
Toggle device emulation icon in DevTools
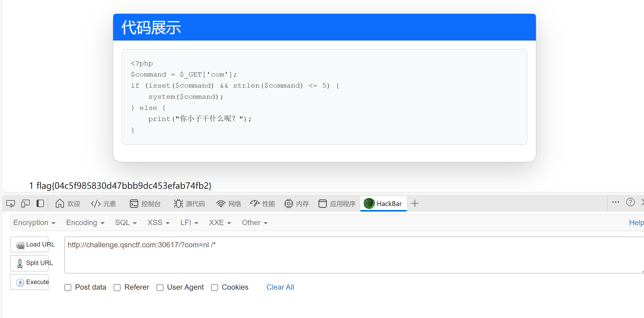coord(25,204)
